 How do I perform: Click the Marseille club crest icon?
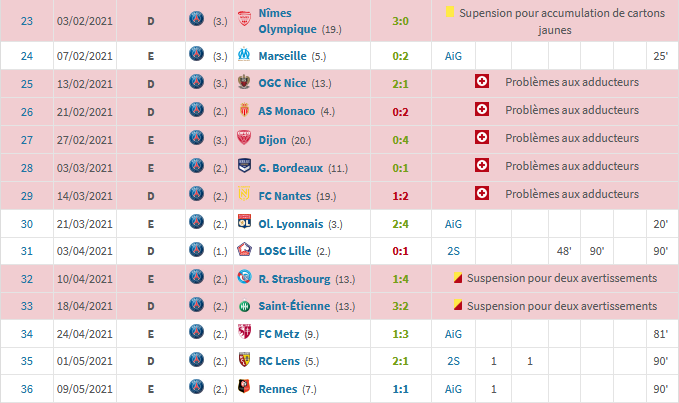click(243, 58)
